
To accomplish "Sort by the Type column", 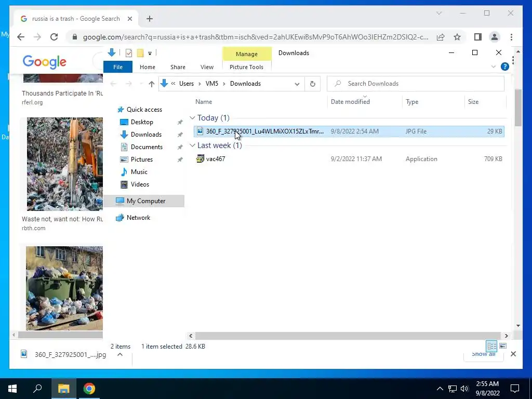I will (412, 102).
